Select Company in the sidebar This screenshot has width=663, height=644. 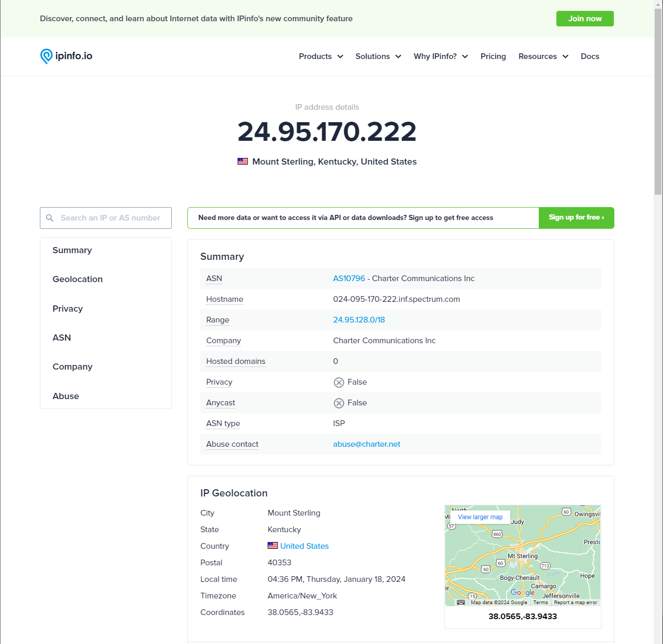pos(72,367)
